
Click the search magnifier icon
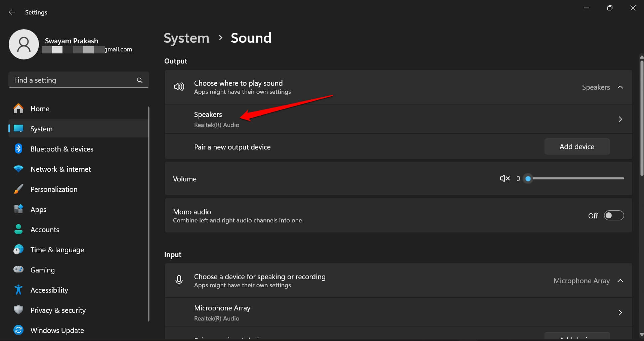pyautogui.click(x=139, y=80)
